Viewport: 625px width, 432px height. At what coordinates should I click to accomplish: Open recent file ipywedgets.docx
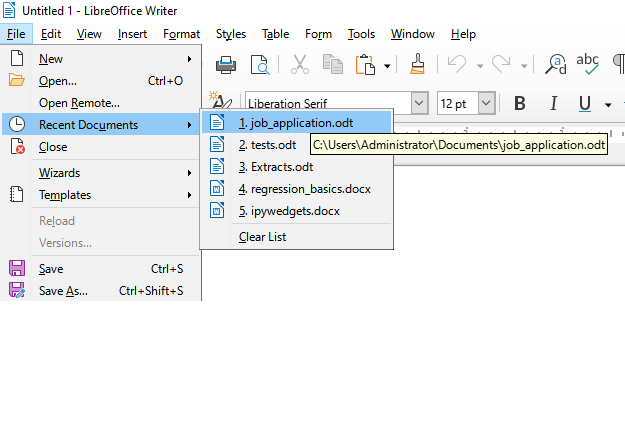(x=297, y=211)
